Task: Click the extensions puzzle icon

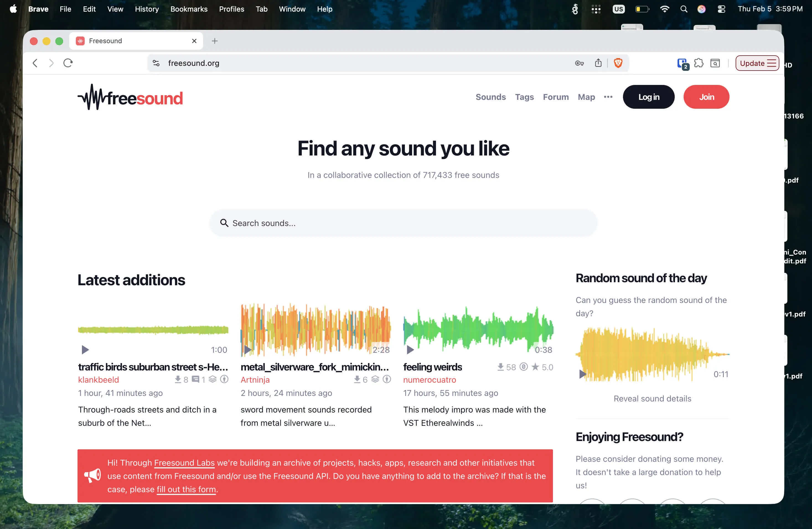Action: [x=699, y=63]
